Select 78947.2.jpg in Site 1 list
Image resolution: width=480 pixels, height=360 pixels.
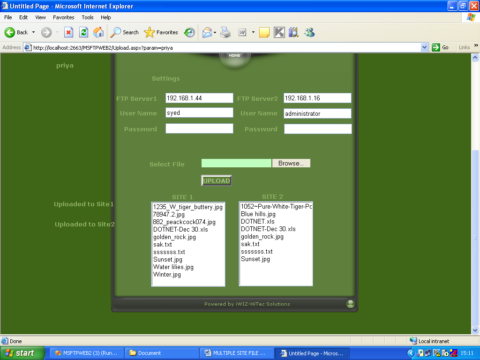(x=169, y=214)
